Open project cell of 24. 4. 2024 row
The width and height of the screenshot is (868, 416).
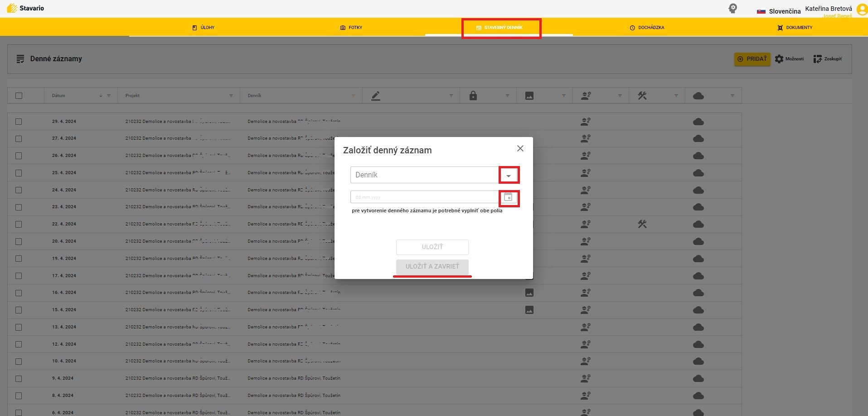tap(178, 190)
